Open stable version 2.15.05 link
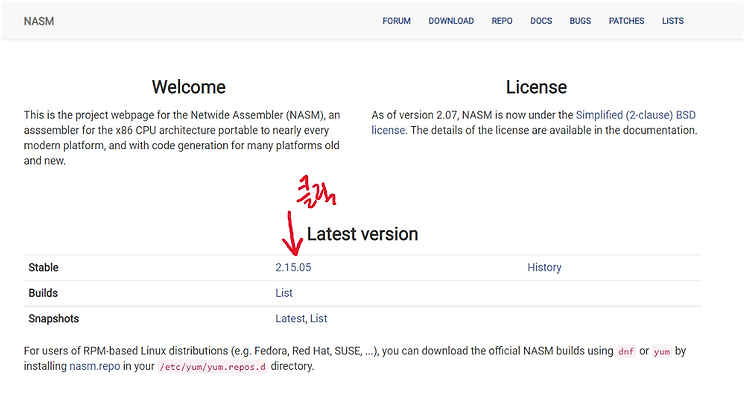This screenshot has height=402, width=750. click(x=293, y=268)
